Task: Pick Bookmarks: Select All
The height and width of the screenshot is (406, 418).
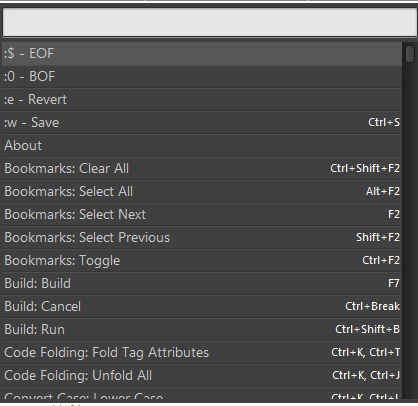Action: coord(202,192)
